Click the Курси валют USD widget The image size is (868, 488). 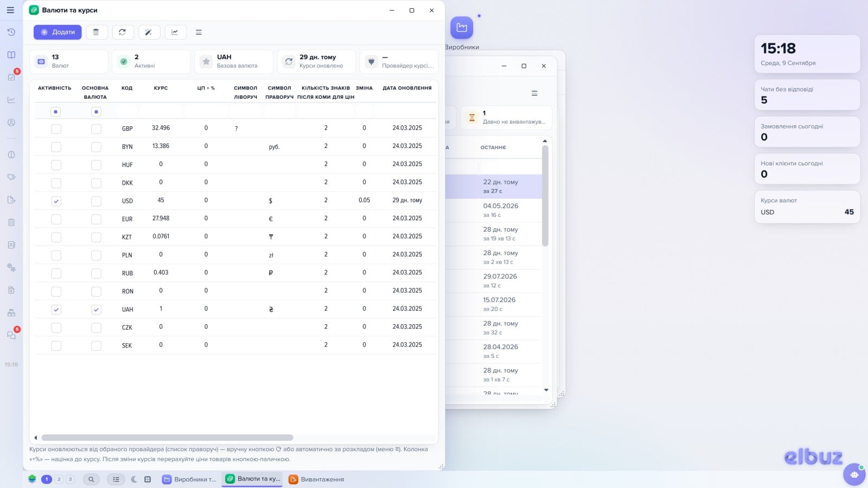coord(807,207)
